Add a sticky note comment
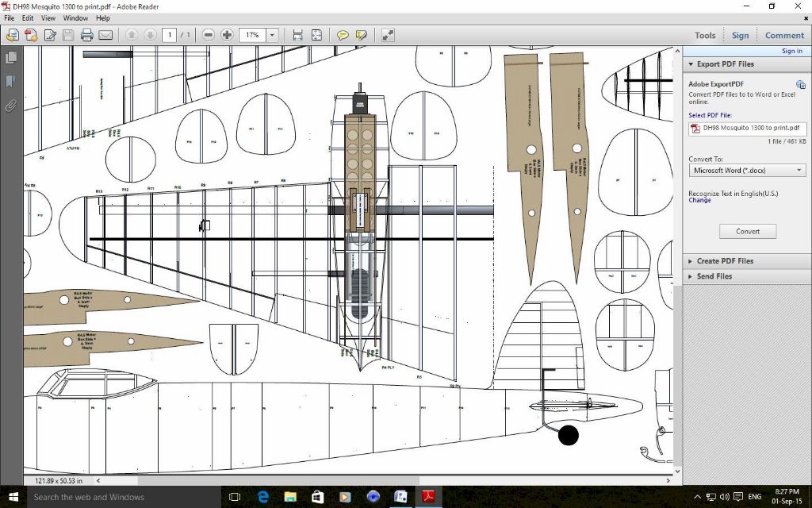This screenshot has height=508, width=812. coord(343,35)
